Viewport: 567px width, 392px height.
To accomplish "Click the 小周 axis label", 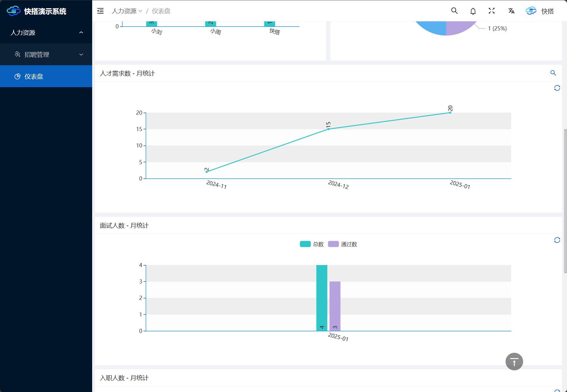I will tap(216, 31).
